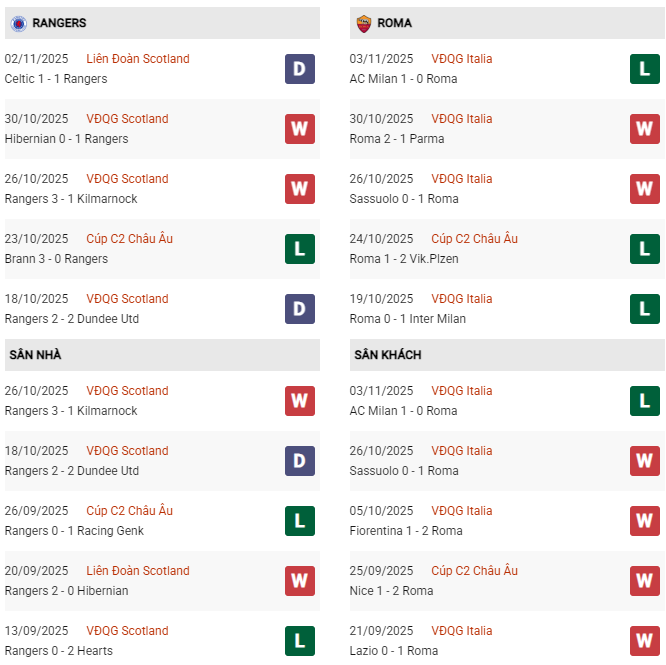Click the W badge for Roma 2-1 Parma
The image size is (666, 665).
click(644, 129)
